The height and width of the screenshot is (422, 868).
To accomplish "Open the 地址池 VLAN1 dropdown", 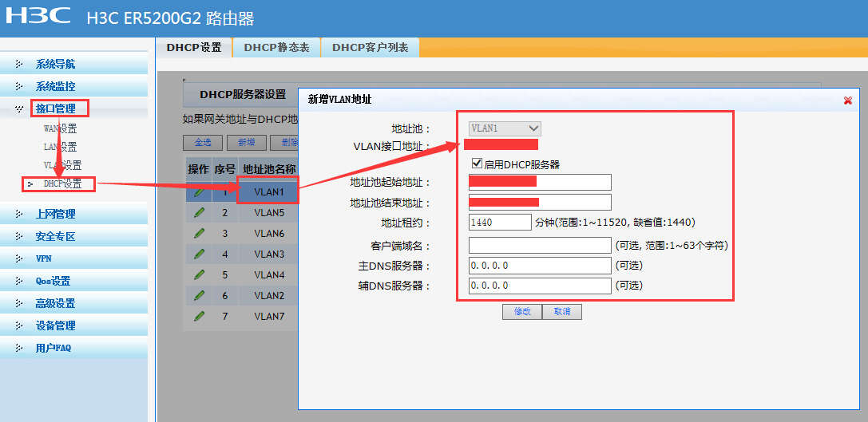I will (x=505, y=128).
